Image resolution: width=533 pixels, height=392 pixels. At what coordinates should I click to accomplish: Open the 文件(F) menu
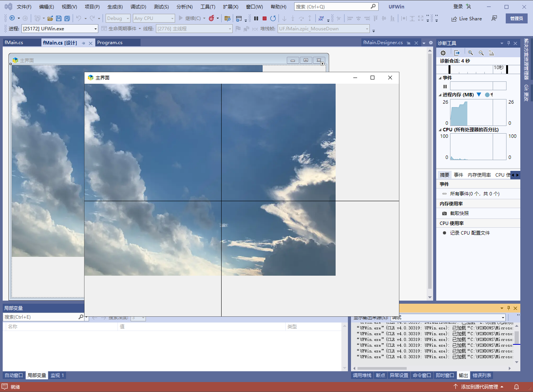click(x=24, y=7)
